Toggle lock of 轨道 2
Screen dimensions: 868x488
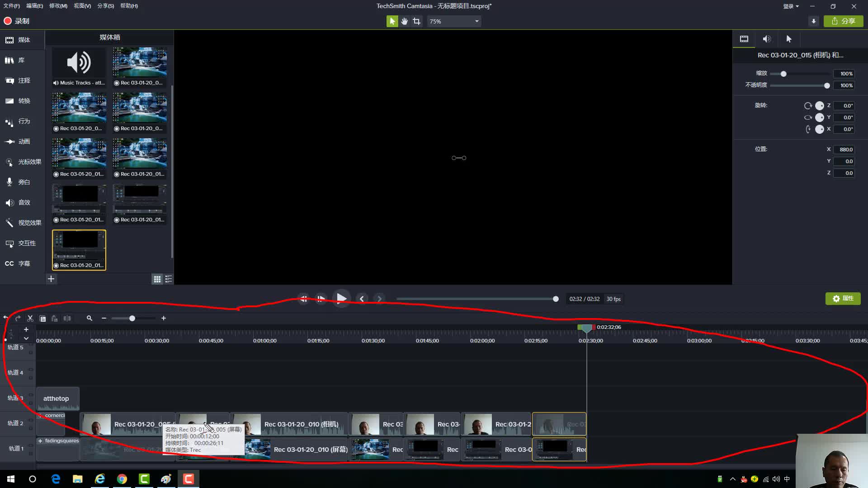point(31,428)
